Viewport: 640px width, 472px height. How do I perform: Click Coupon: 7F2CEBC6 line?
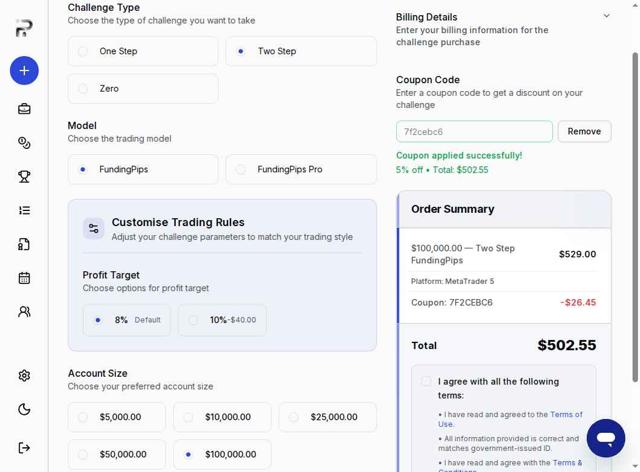pos(451,303)
